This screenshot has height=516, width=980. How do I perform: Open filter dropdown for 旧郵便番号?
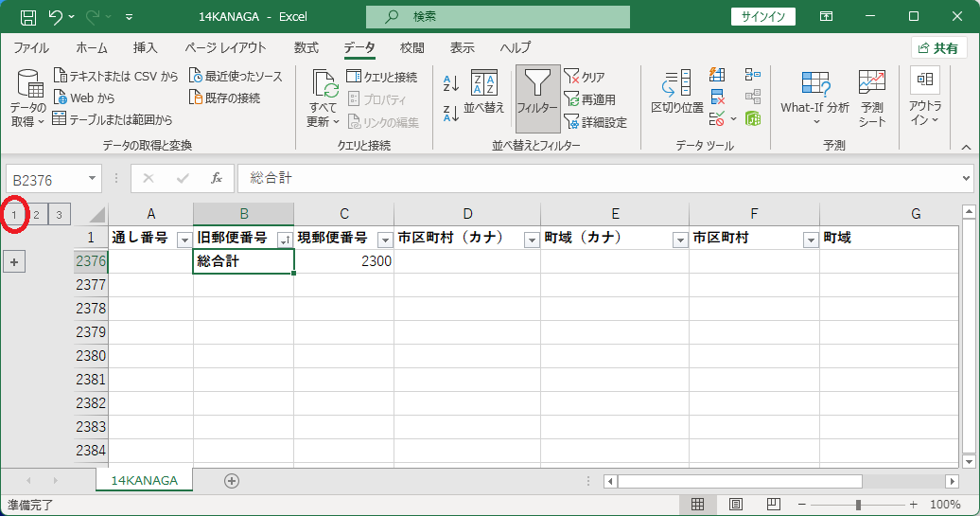[x=285, y=240]
